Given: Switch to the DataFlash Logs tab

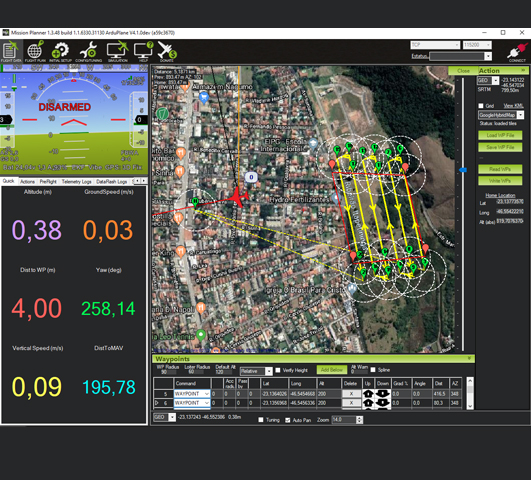Looking at the screenshot, I should [x=112, y=182].
